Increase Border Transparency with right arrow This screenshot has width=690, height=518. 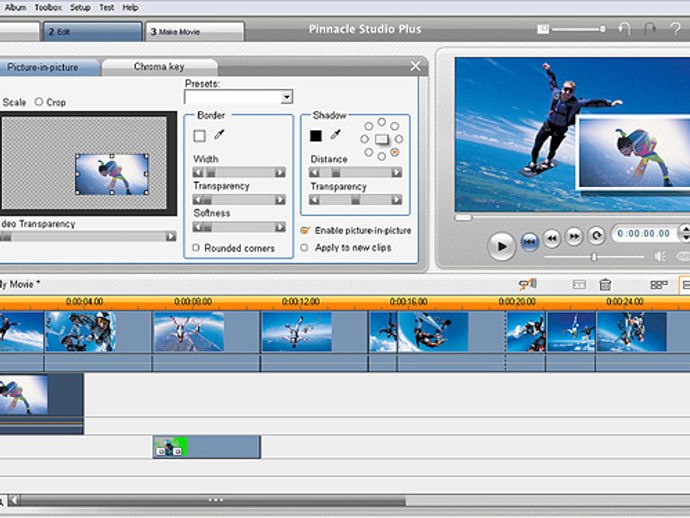point(280,200)
